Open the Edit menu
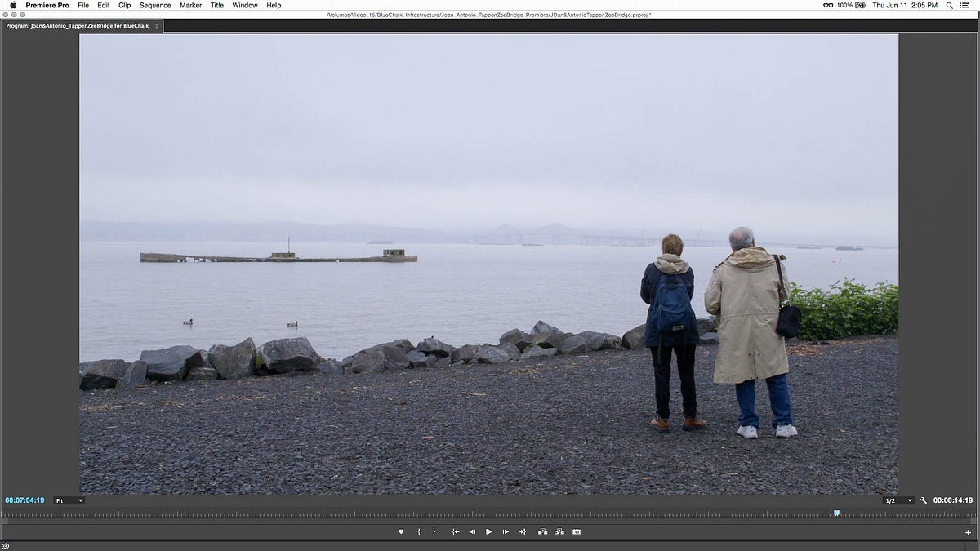 (104, 5)
